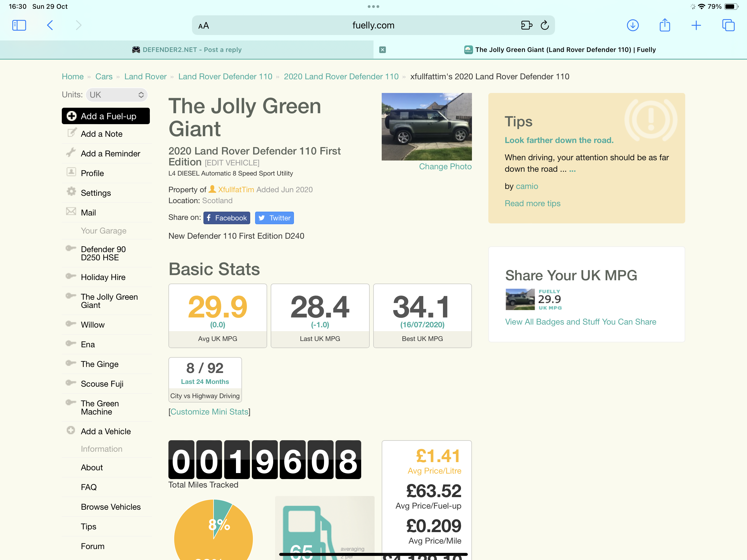Open the About page link

click(x=92, y=468)
